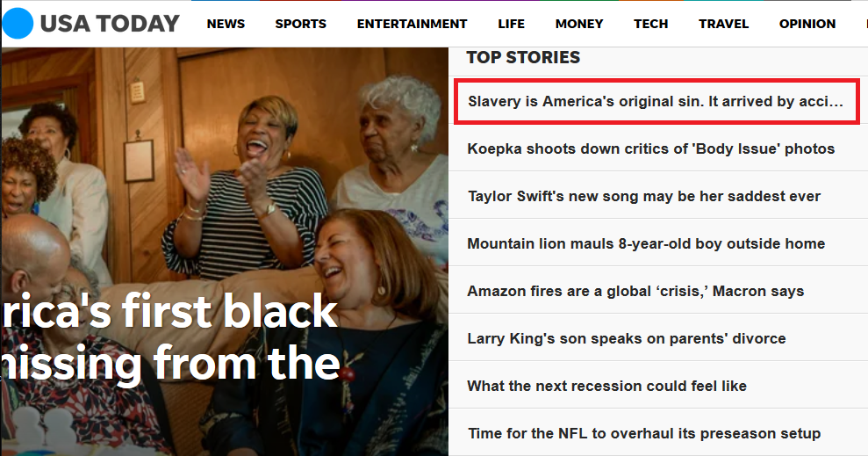Navigate to the TECH section
Viewport: 868px width, 456px height.
[651, 24]
